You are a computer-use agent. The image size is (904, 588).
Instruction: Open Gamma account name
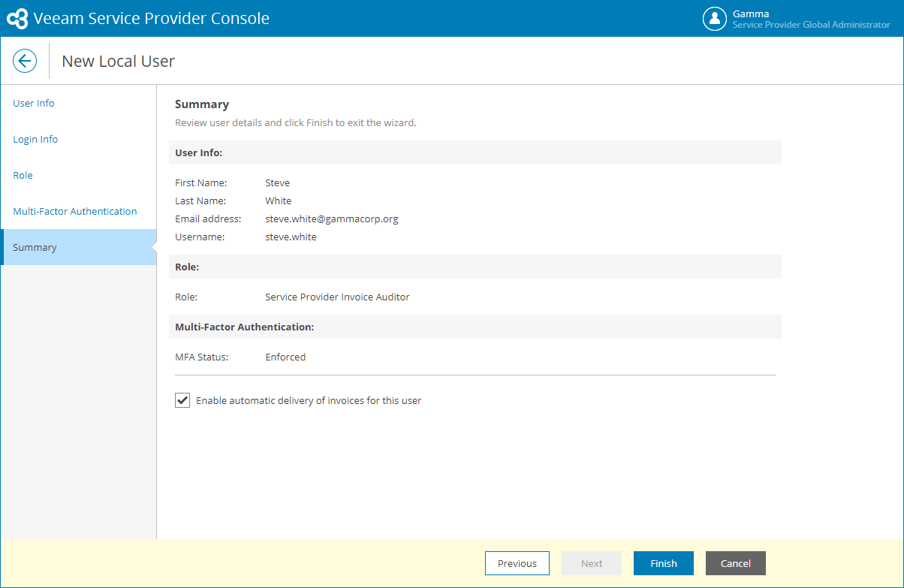click(751, 14)
